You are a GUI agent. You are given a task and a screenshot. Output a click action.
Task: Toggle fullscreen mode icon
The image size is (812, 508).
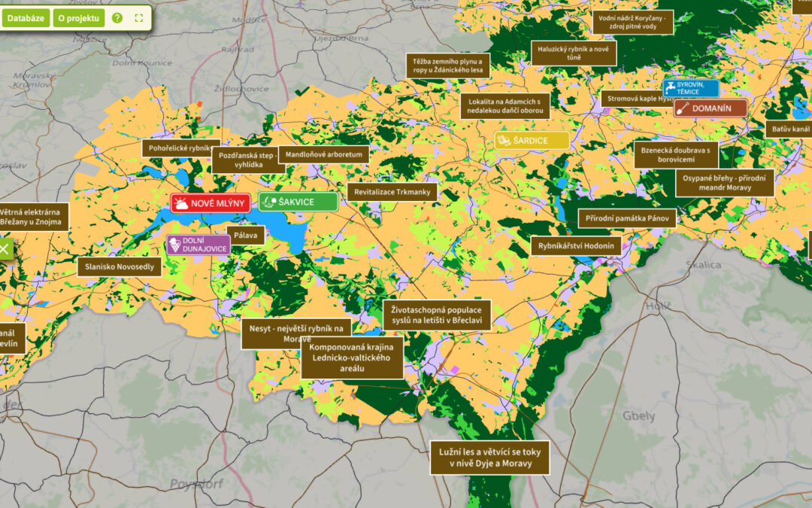pyautogui.click(x=139, y=18)
